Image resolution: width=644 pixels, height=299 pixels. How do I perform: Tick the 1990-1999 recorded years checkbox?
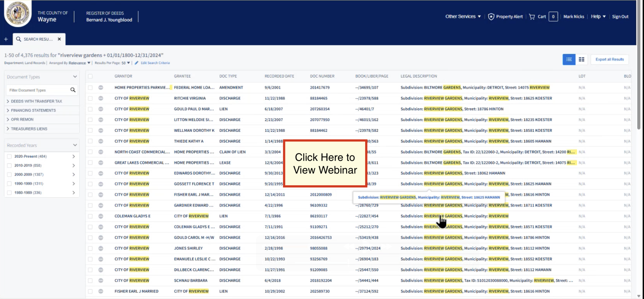pyautogui.click(x=9, y=184)
